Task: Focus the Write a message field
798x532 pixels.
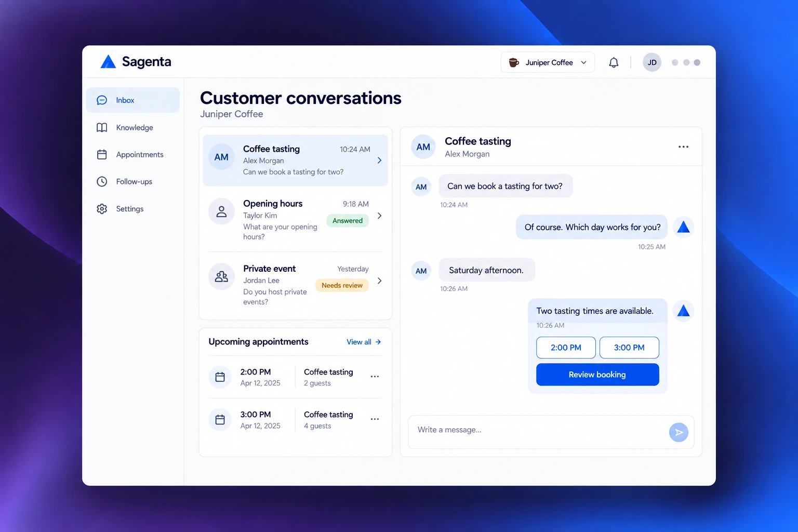Action: (x=551, y=432)
